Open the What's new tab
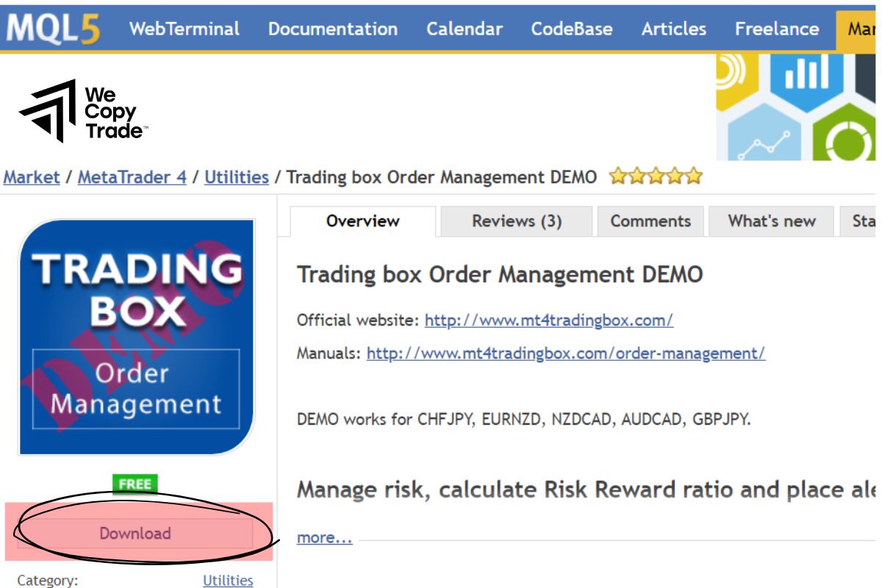 coord(770,220)
